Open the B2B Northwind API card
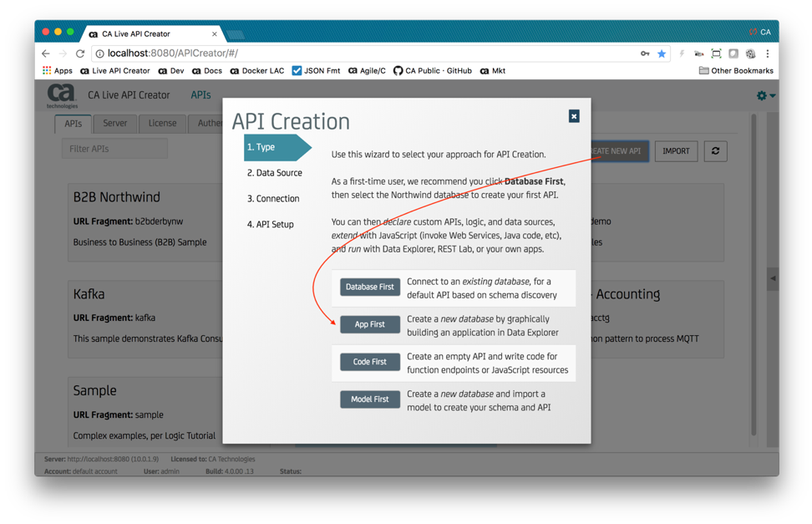The width and height of the screenshot is (812, 524). pyautogui.click(x=145, y=221)
